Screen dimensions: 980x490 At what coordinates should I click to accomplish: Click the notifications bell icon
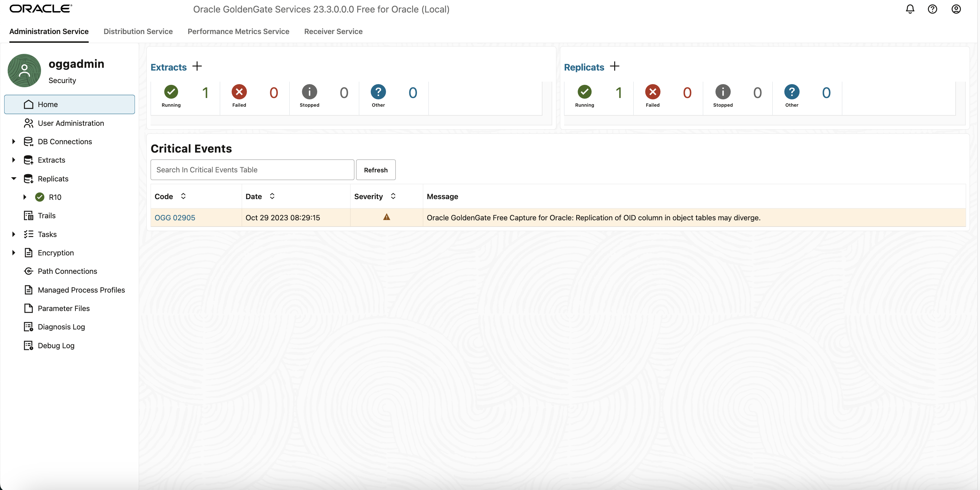pyautogui.click(x=910, y=9)
